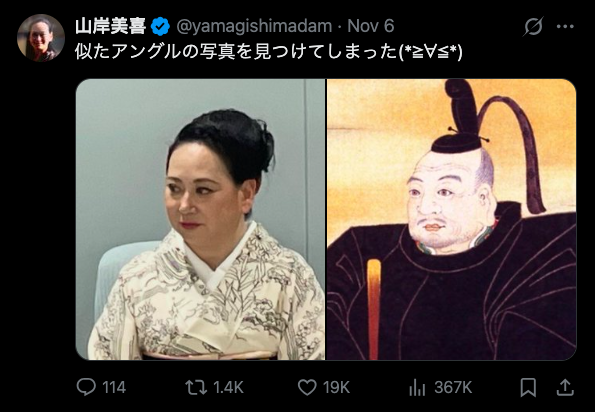Click the 1.4K reposts count

coord(228,387)
